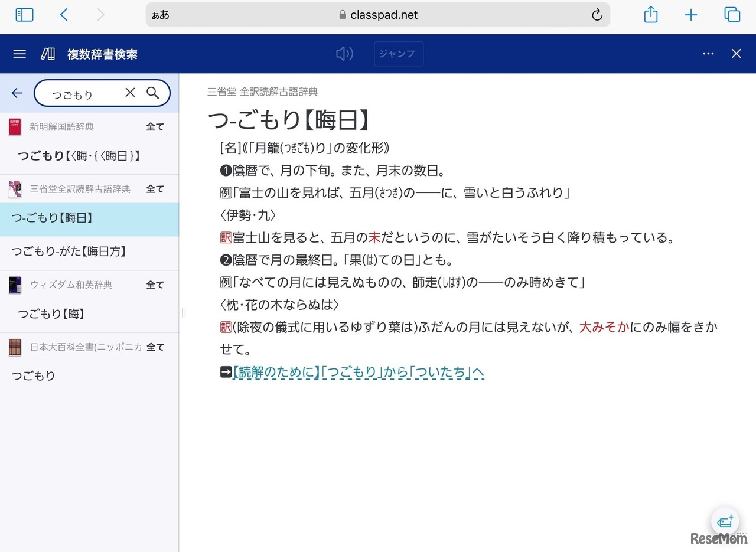Click the panel divider resize handle
The width and height of the screenshot is (756, 552).
183,312
